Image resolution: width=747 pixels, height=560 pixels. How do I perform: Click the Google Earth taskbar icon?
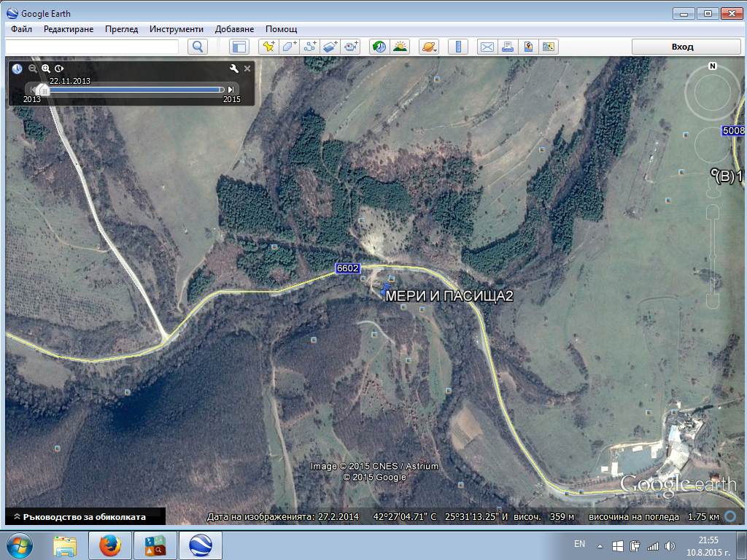tap(201, 545)
